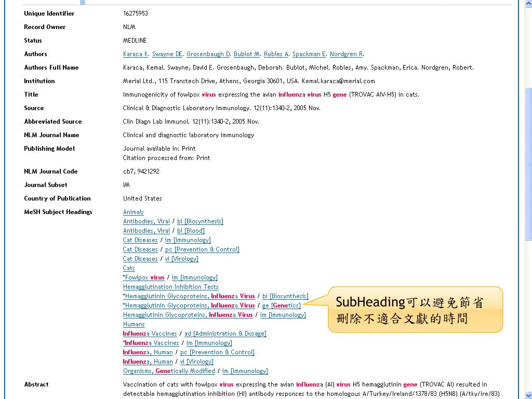Select ad [Administration & Dosage] subheading

coord(225,334)
